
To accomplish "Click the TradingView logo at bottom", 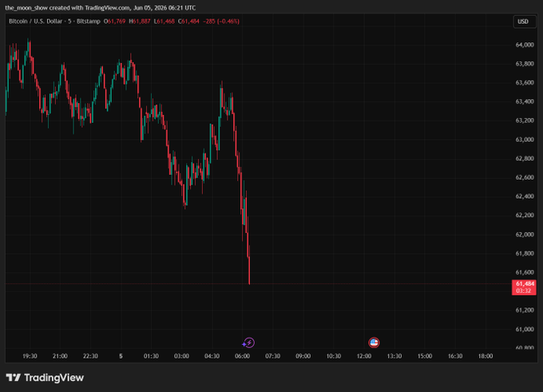I will [x=45, y=378].
